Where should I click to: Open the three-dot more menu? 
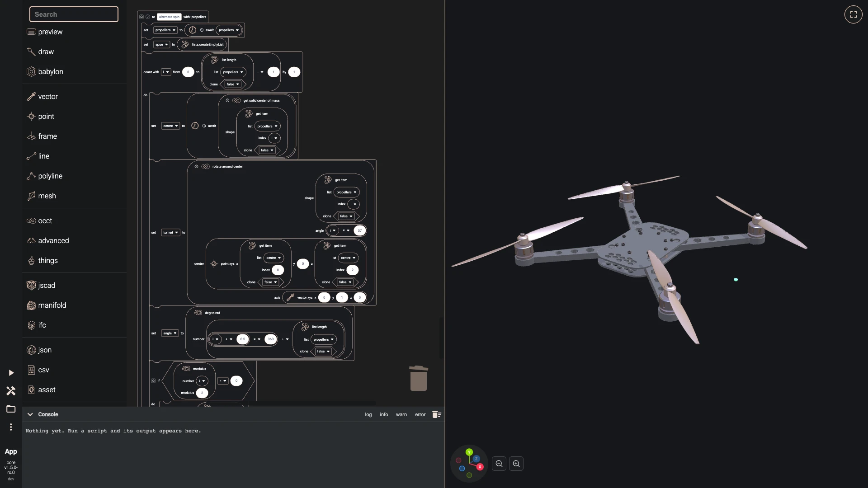(11, 427)
